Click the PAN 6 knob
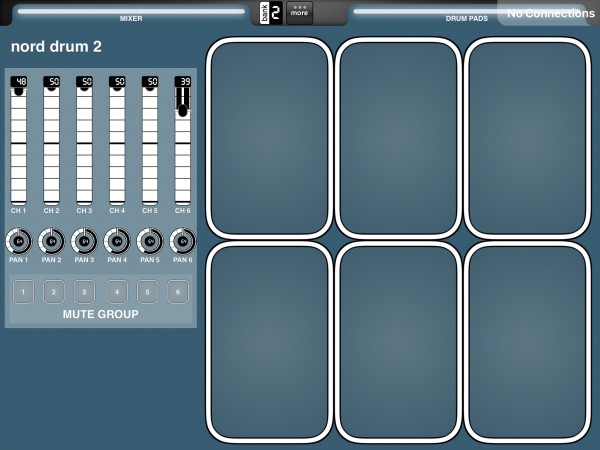This screenshot has height=450, width=600. coord(183,241)
